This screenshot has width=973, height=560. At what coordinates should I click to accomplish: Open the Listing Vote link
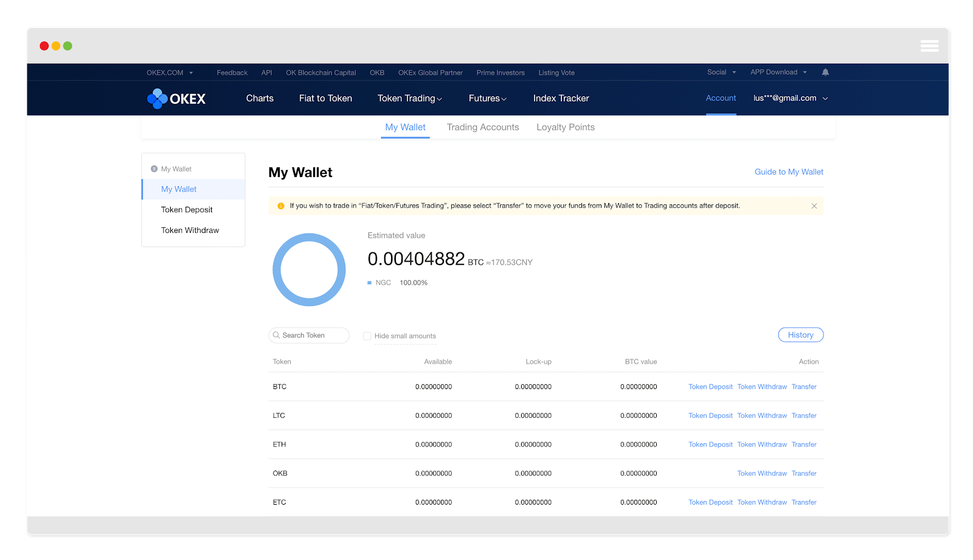pos(556,73)
